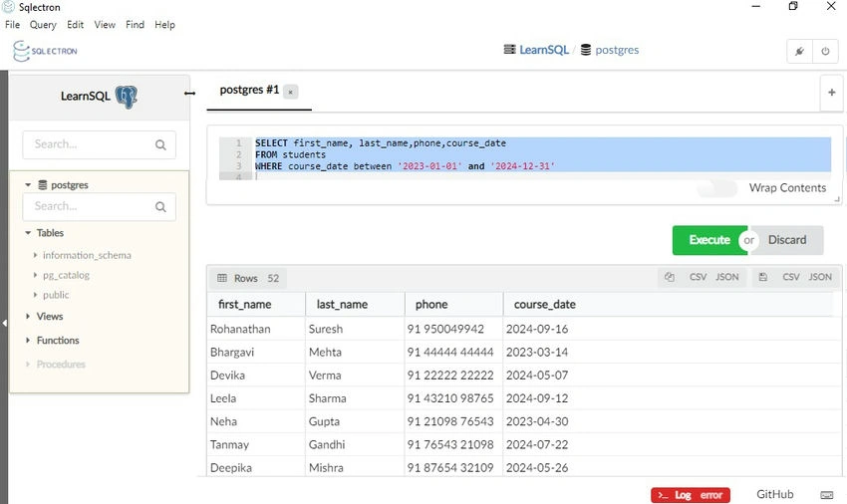
Task: Click search magnifier in top database filter
Action: 160,144
